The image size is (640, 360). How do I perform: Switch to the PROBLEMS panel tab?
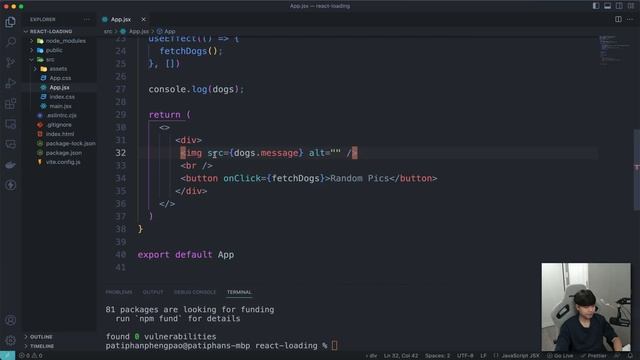(x=119, y=292)
